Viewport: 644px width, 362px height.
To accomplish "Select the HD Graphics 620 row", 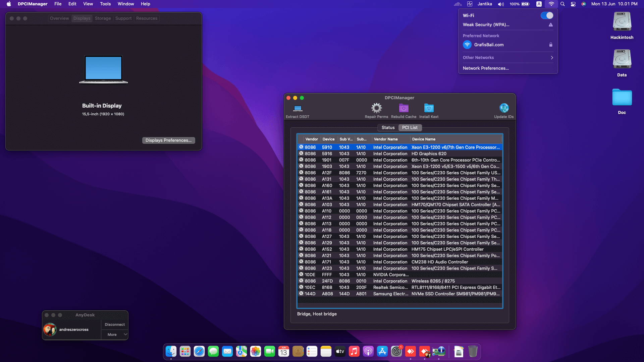I will (x=400, y=154).
